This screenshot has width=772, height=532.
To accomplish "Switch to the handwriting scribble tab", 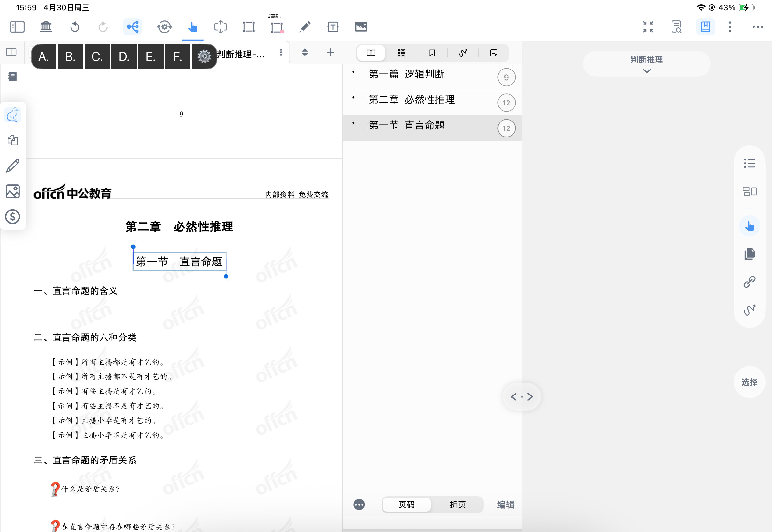I will tap(463, 53).
